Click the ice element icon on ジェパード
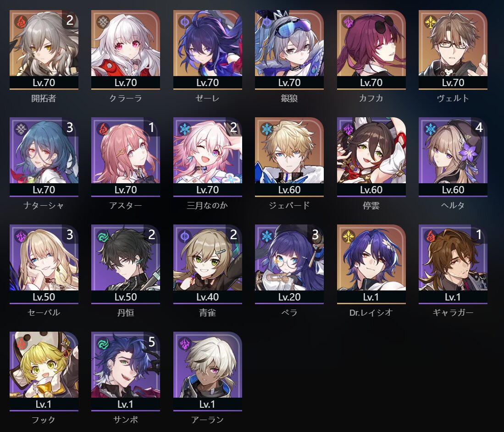Viewport: 504px width, 432px height. [266, 129]
